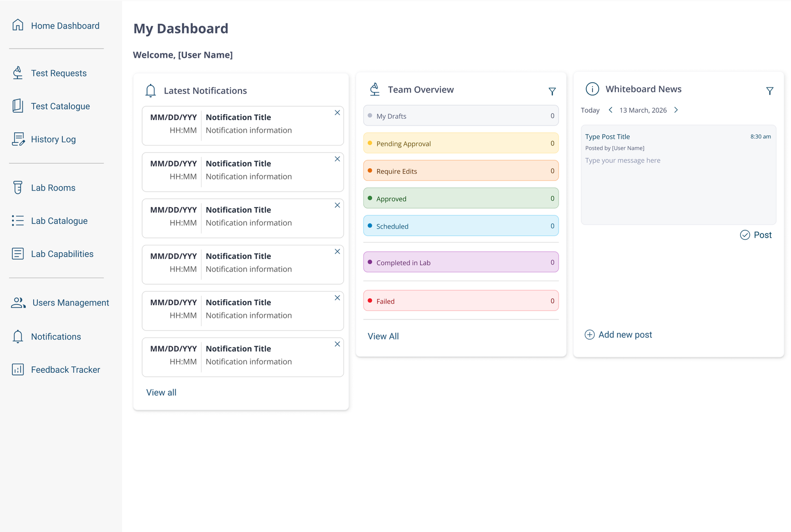Click the Lab Rooms test tube icon
Image resolution: width=791 pixels, height=532 pixels.
pyautogui.click(x=18, y=187)
